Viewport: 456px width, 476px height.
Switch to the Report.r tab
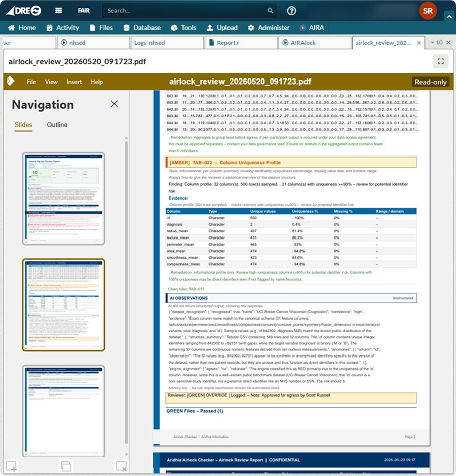pos(241,43)
